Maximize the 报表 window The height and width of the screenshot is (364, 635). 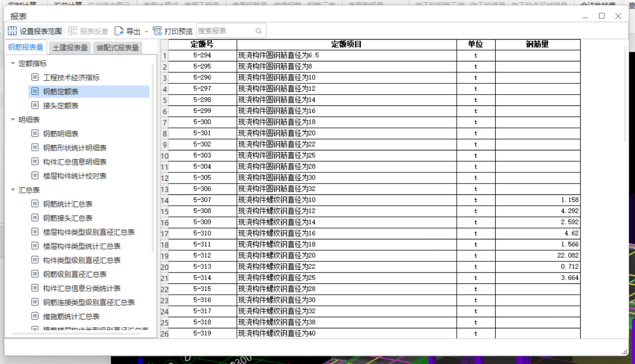602,16
